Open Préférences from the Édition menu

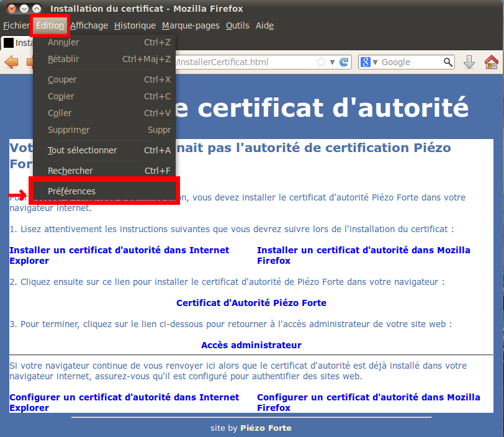pyautogui.click(x=104, y=191)
